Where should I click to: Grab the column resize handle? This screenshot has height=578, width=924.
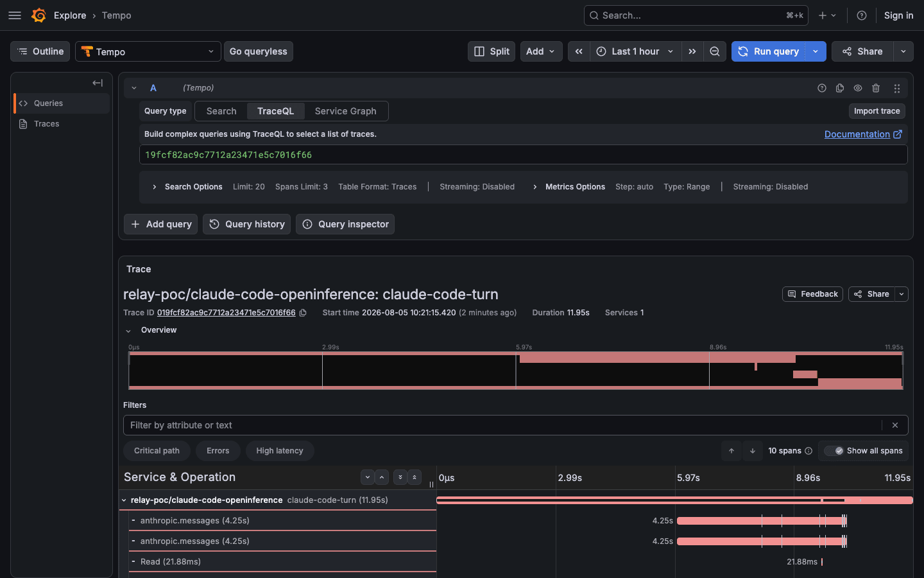[431, 485]
